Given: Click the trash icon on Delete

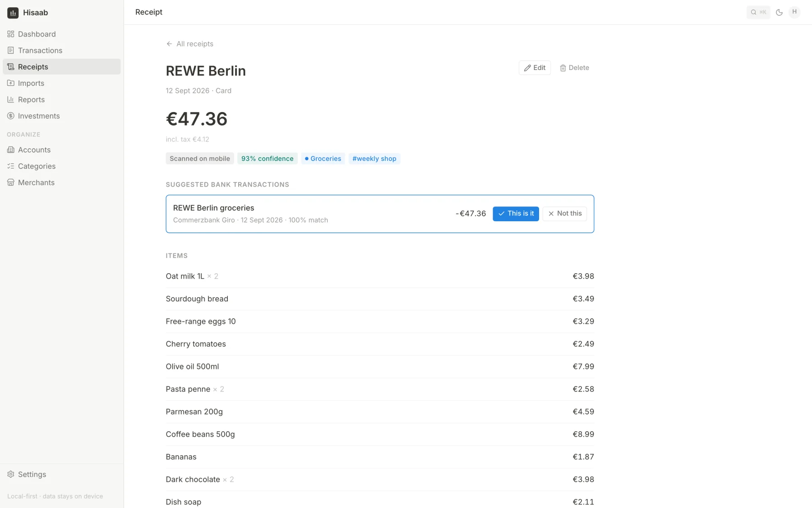Looking at the screenshot, I should [563, 68].
